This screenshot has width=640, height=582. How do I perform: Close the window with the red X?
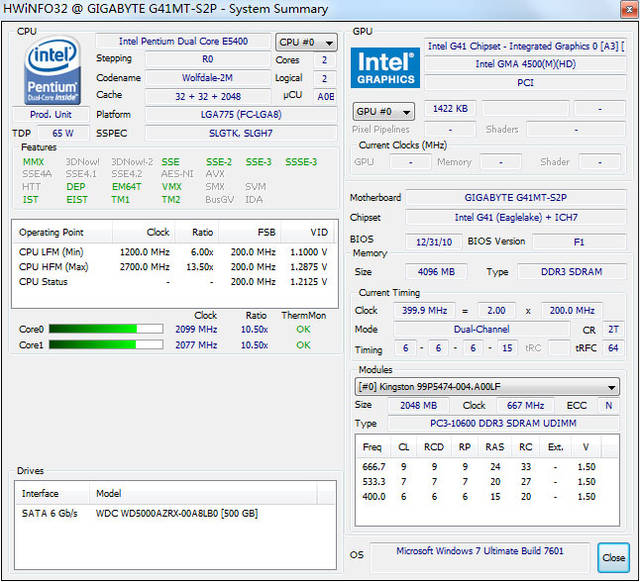click(629, 9)
